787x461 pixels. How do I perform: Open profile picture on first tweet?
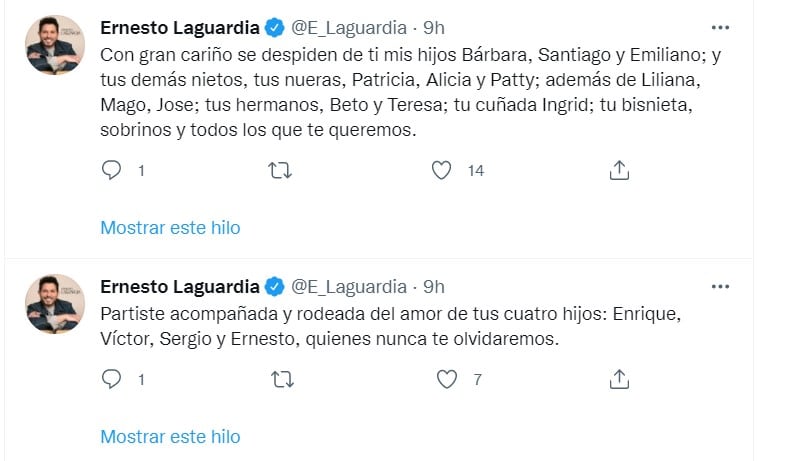55,46
